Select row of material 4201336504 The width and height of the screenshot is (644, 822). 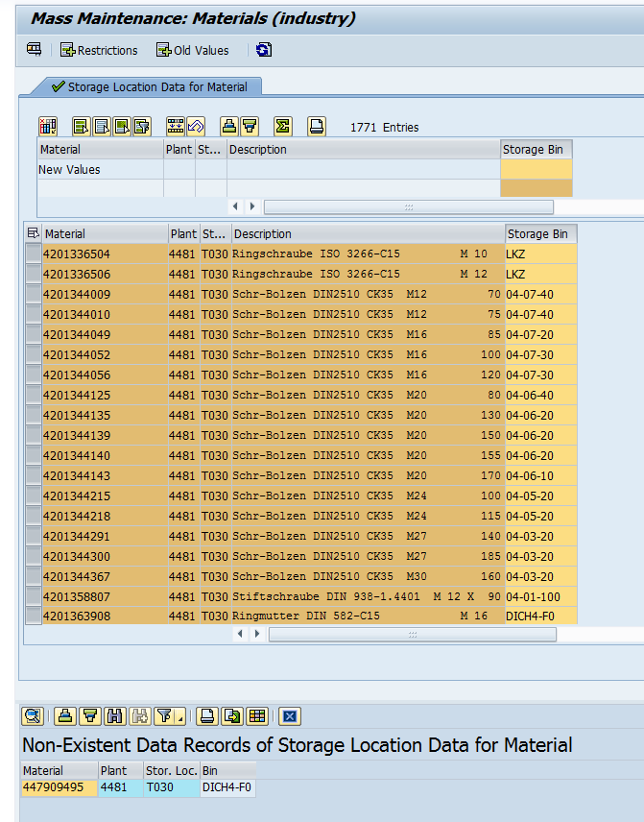click(x=34, y=254)
